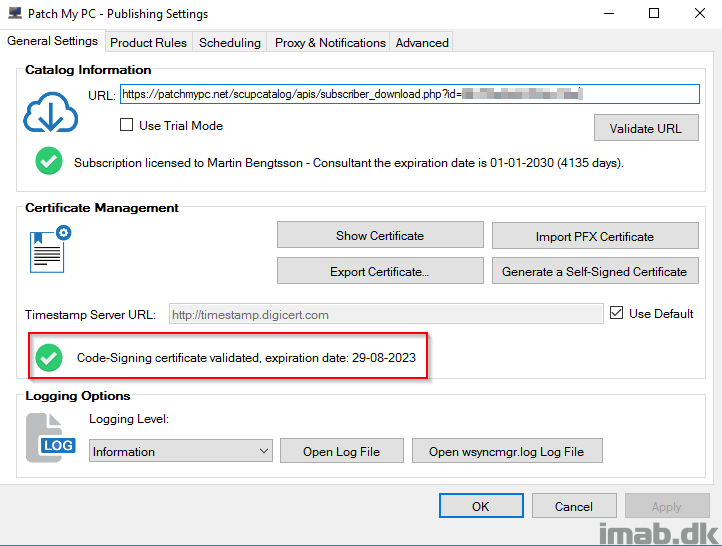The height and width of the screenshot is (546, 722).
Task: Maximize the Publishing Settings window
Action: point(654,13)
